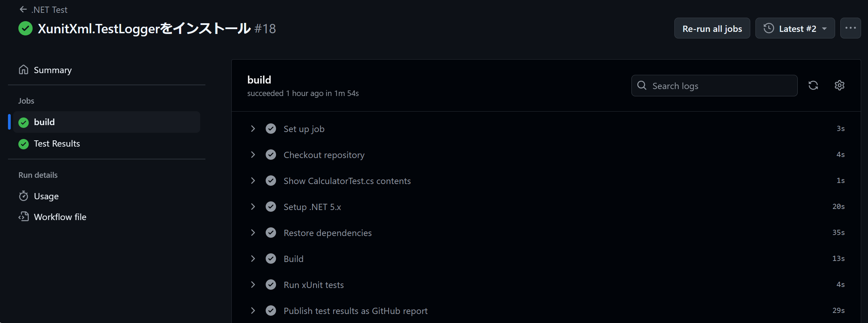This screenshot has width=868, height=323.
Task: Click the back arrow to .NET Test
Action: tap(23, 9)
